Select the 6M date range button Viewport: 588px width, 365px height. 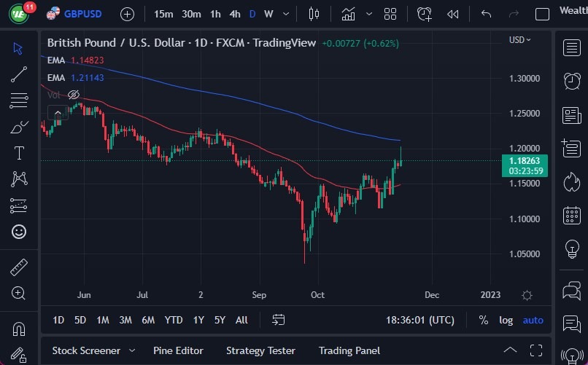(148, 320)
